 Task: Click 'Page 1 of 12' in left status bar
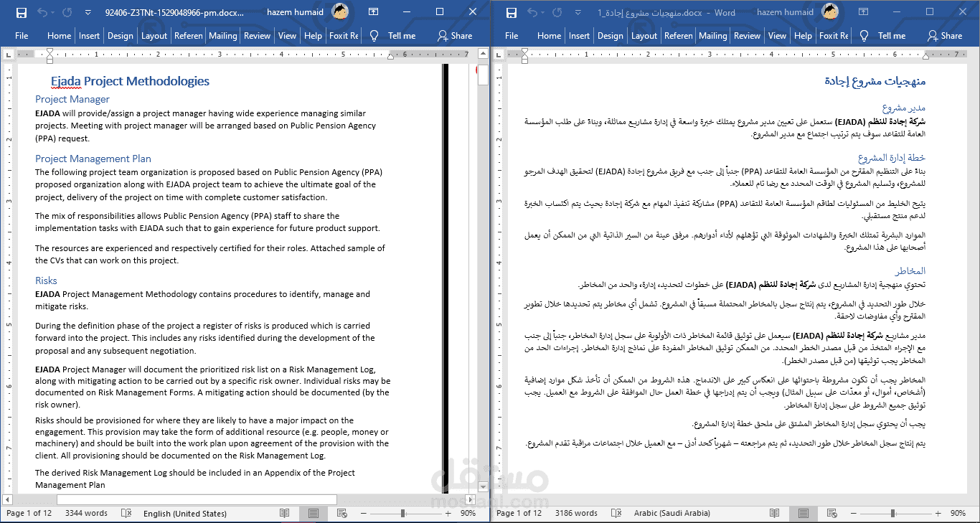coord(29,513)
